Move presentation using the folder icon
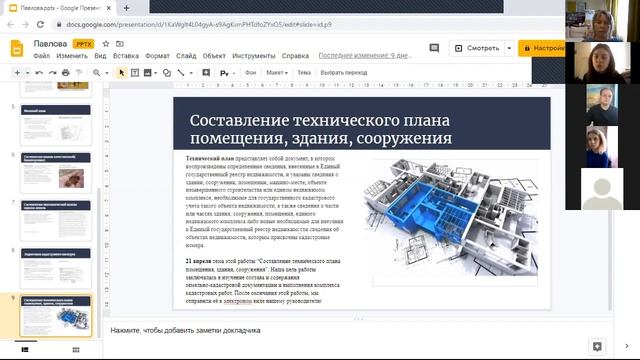The height and width of the screenshot is (360, 640). coord(120,44)
